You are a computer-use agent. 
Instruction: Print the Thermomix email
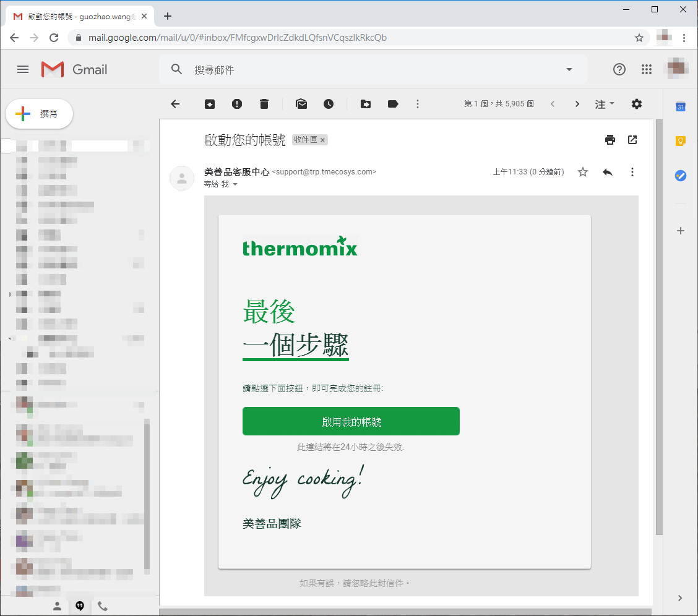[610, 140]
